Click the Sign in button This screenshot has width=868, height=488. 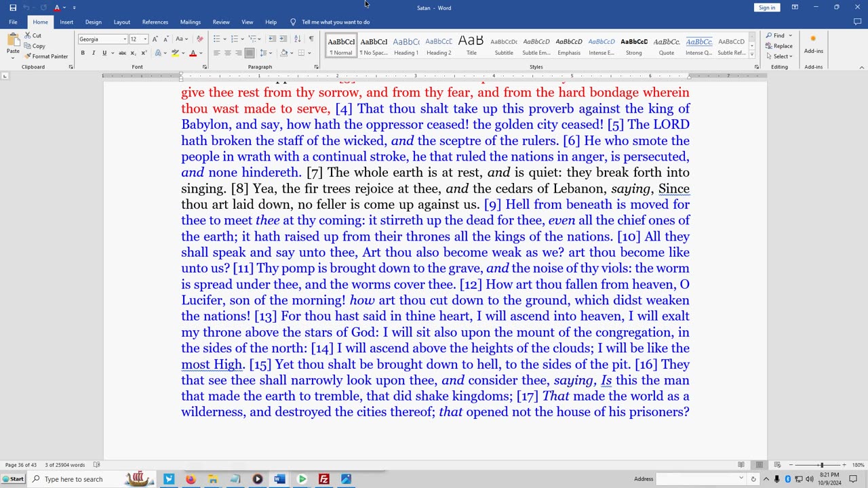click(x=767, y=7)
